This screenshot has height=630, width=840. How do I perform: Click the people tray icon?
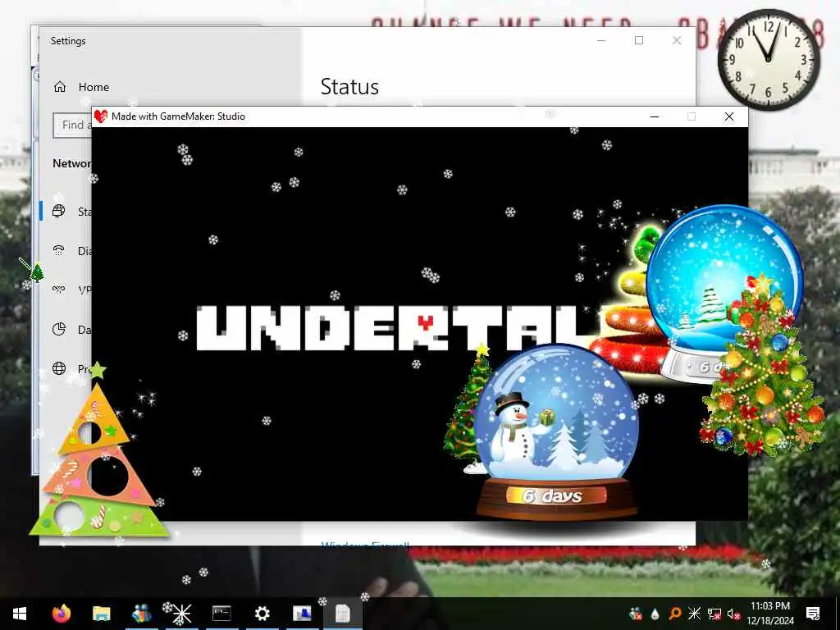click(636, 614)
